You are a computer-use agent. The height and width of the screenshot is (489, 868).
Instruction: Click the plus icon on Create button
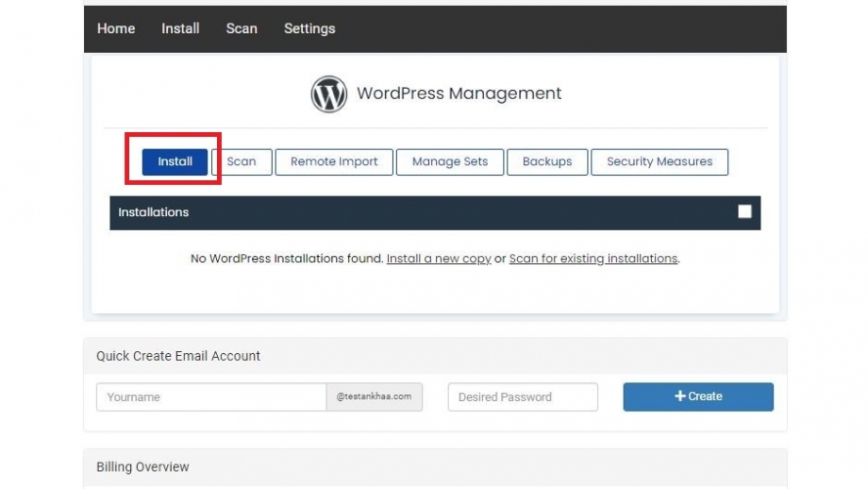click(680, 396)
